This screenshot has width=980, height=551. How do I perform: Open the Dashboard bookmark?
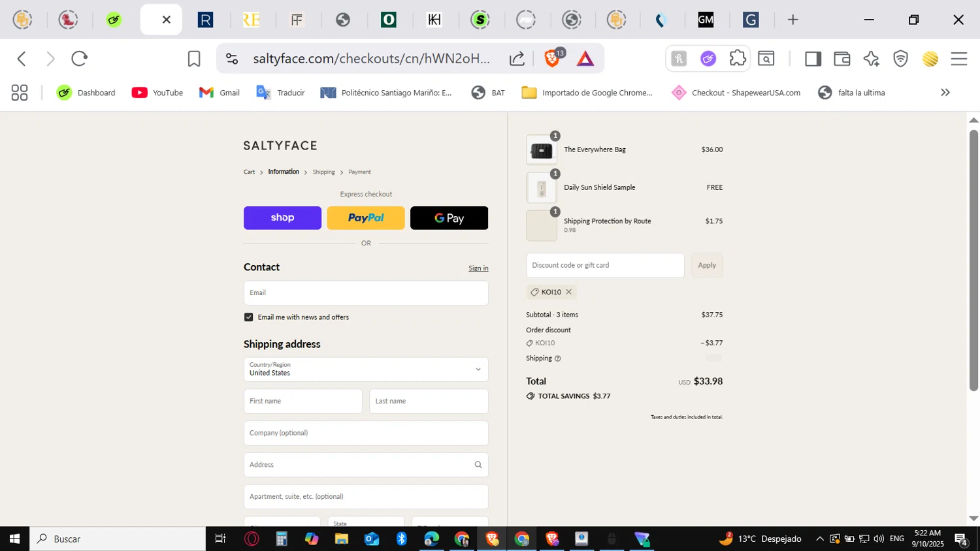(86, 93)
